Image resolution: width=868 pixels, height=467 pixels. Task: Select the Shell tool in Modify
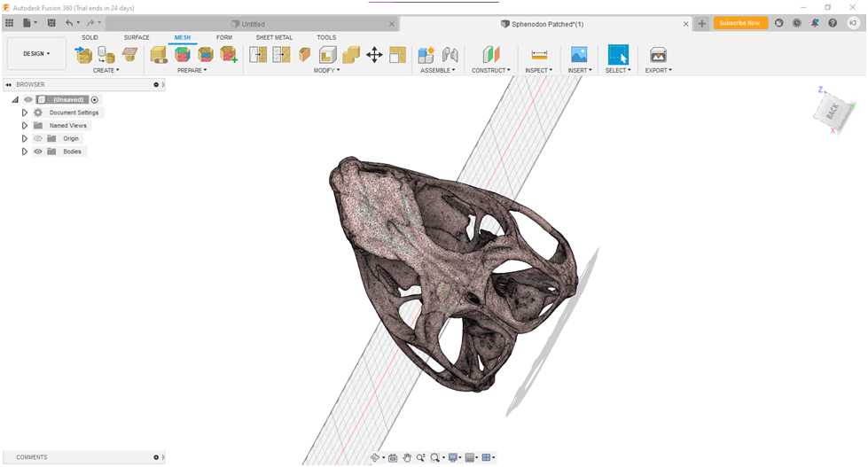328,55
